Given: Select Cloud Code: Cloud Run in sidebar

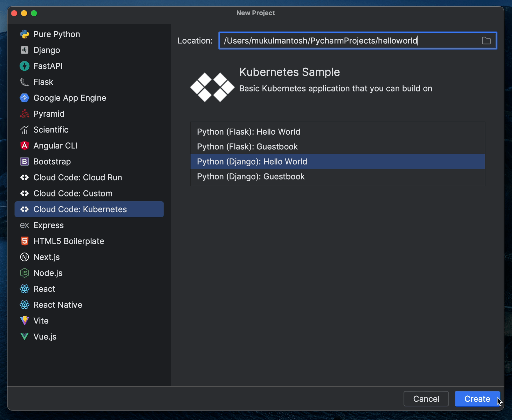Looking at the screenshot, I should (x=78, y=178).
